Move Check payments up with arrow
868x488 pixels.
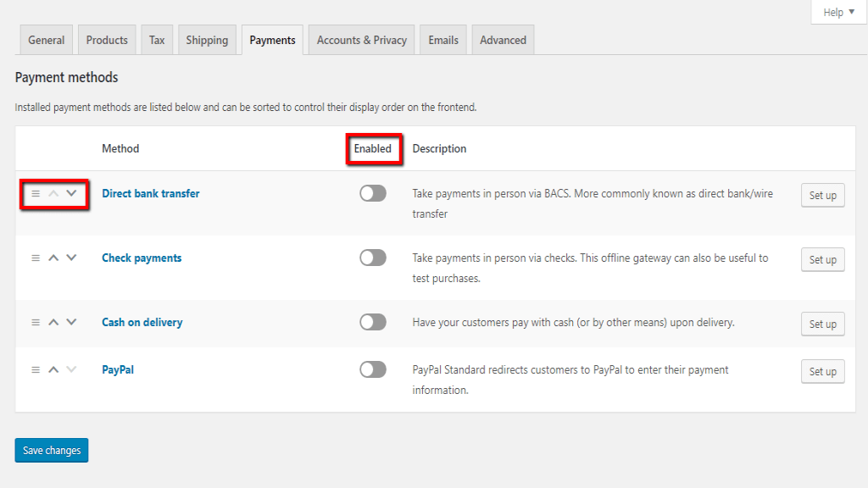point(53,258)
